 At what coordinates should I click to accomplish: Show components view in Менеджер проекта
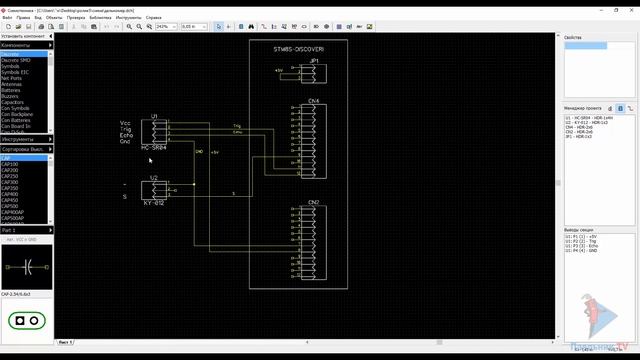[x=620, y=109]
